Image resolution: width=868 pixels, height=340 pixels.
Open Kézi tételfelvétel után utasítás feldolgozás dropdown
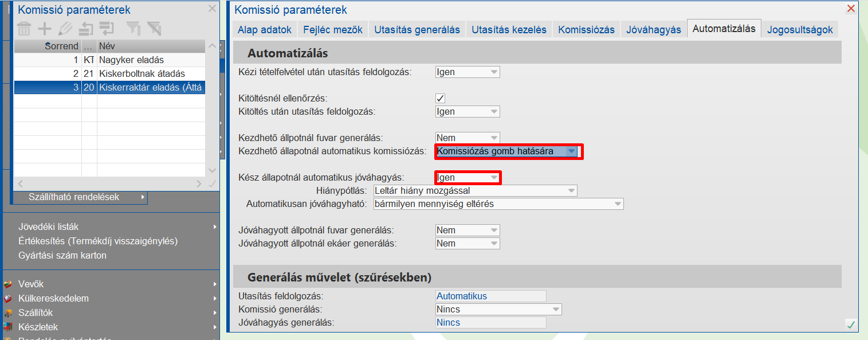tap(468, 72)
